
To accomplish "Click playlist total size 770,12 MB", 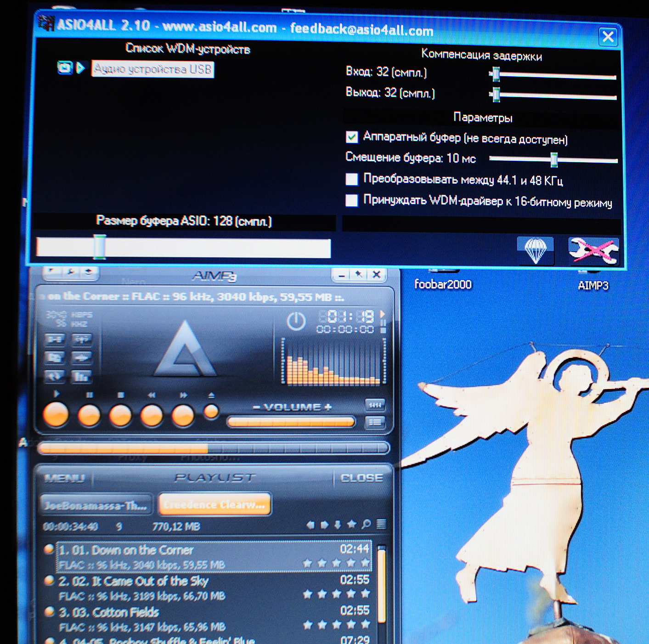I will pyautogui.click(x=176, y=526).
